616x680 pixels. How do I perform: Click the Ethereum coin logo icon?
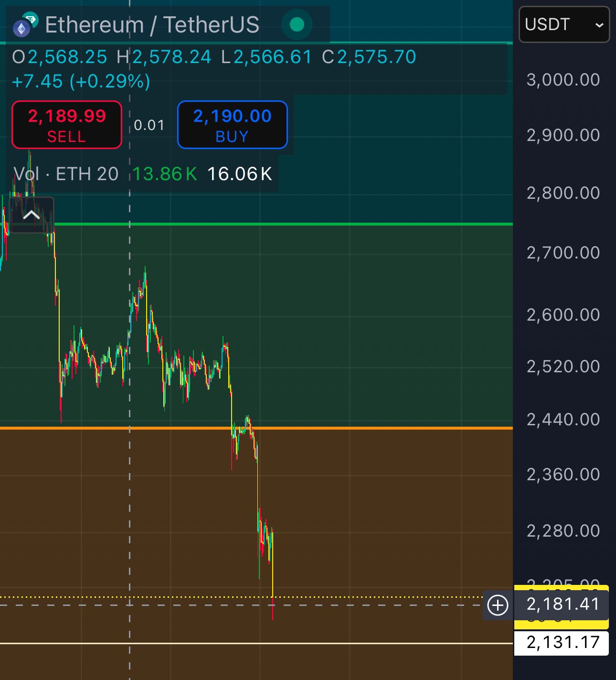tap(22, 28)
